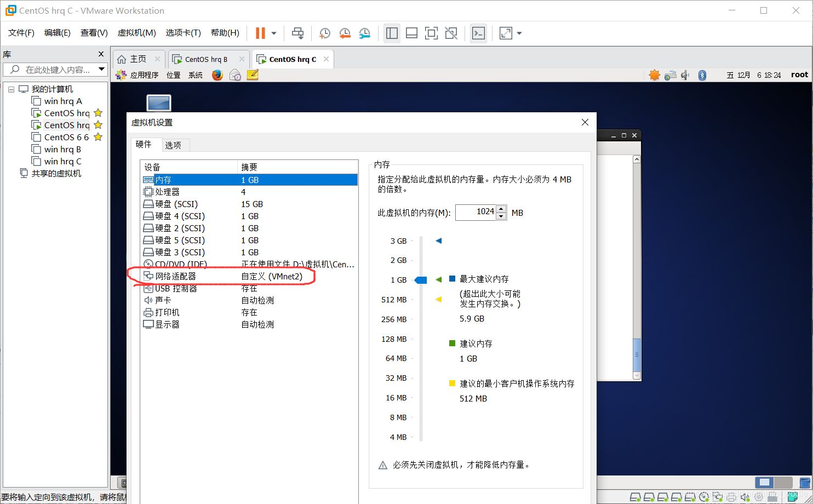Select the 声卡 device row
The width and height of the screenshot is (813, 504).
tap(250, 300)
